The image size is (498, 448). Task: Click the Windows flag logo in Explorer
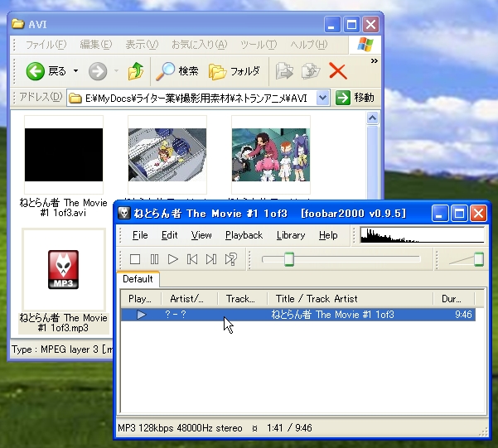click(365, 45)
